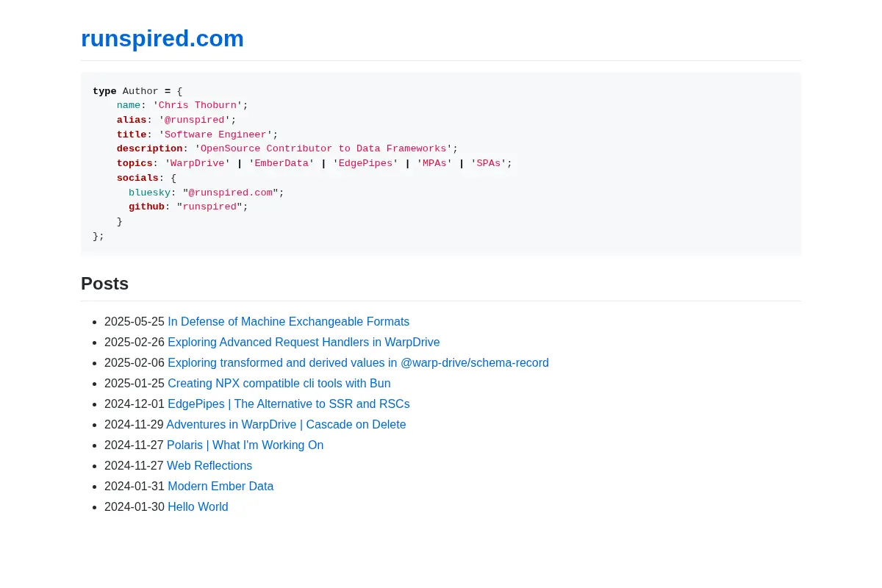
Task: Open the Modern Ember Data post
Action: [x=220, y=487]
